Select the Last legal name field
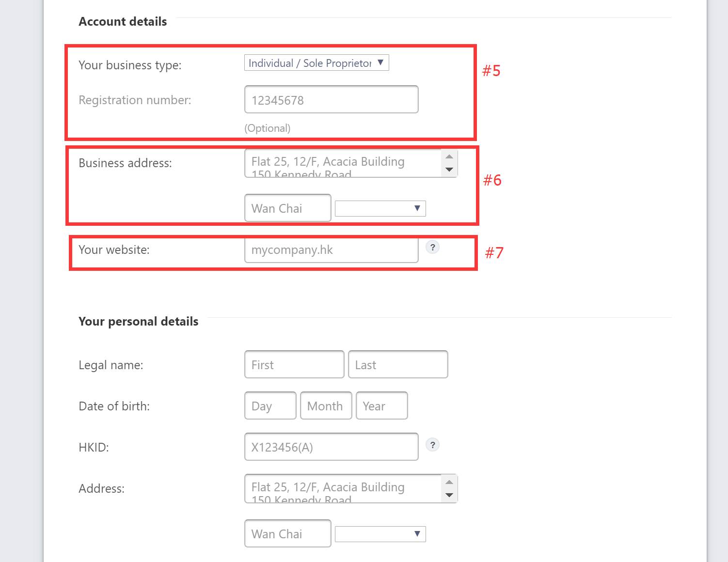This screenshot has width=728, height=562. (398, 364)
